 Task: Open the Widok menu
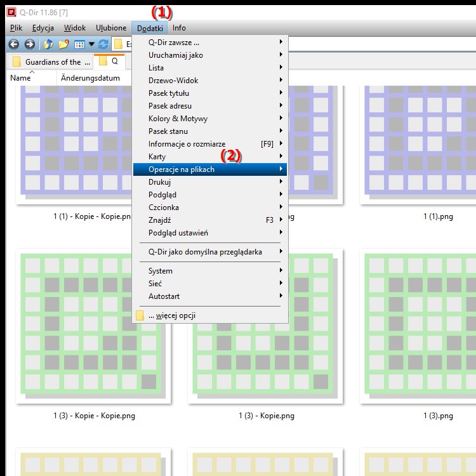pos(75,28)
